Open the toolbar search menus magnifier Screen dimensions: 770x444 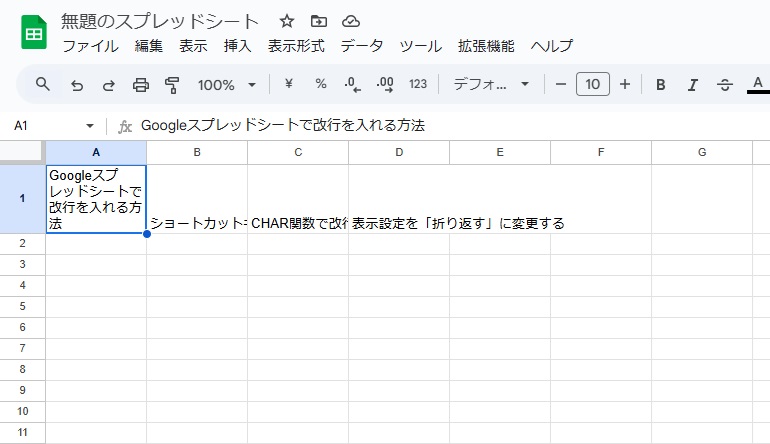coord(43,84)
